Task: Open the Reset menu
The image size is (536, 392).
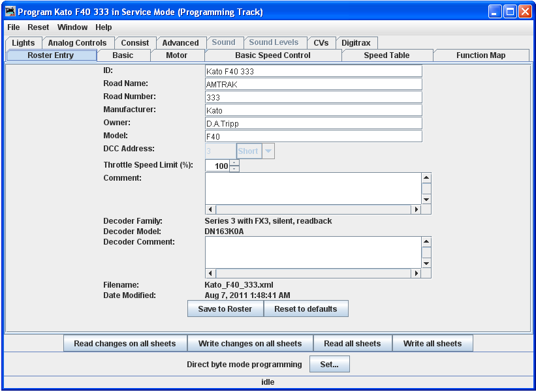Action: point(39,27)
